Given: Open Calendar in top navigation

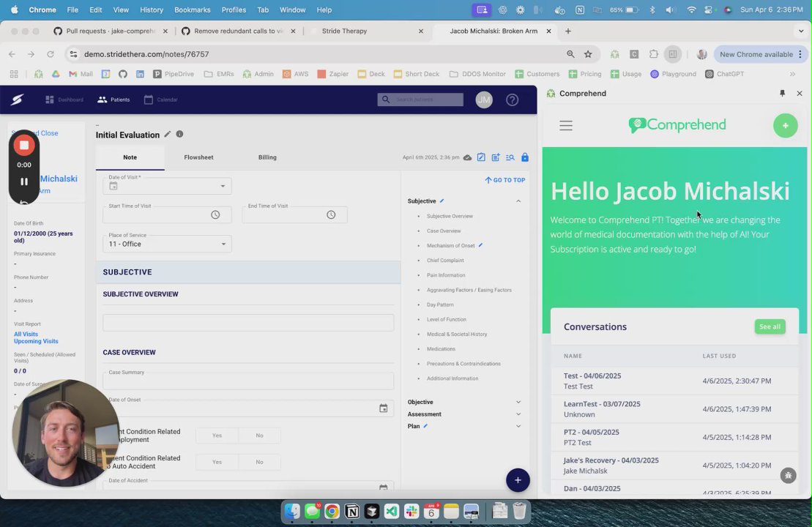Looking at the screenshot, I should (160, 100).
